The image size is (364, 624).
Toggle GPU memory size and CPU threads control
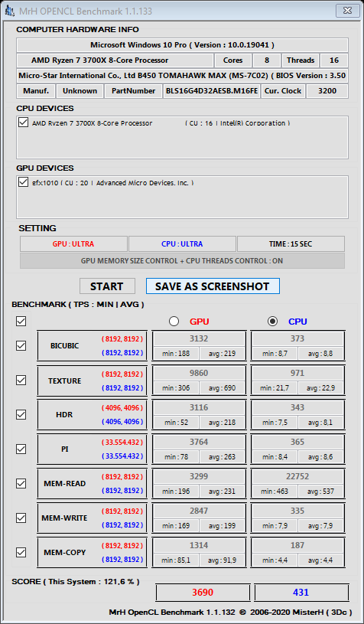tap(182, 261)
